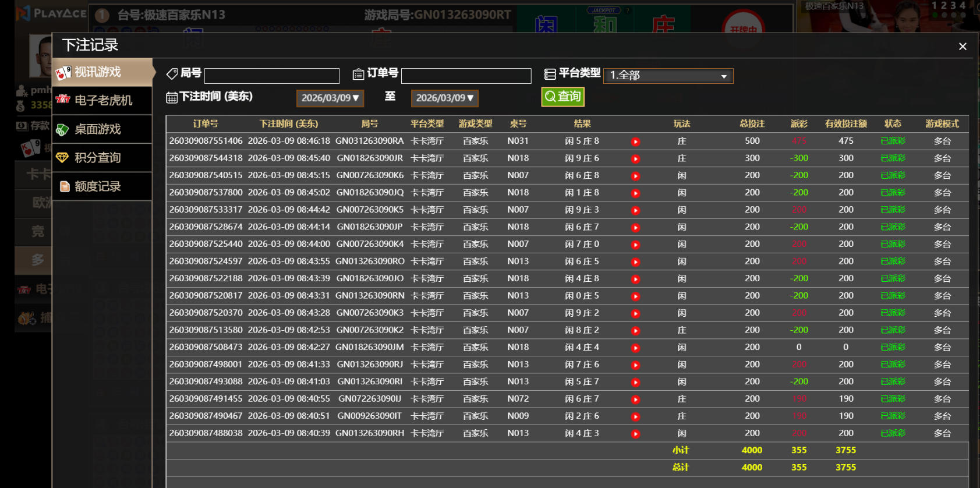Play replay for order 260309087551406
The height and width of the screenshot is (488, 980).
point(635,142)
